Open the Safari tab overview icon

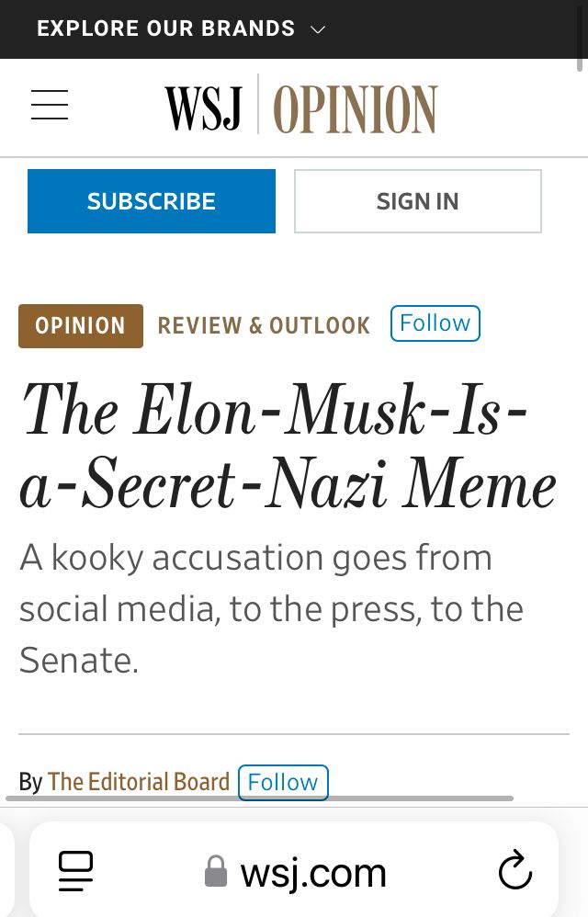74,870
